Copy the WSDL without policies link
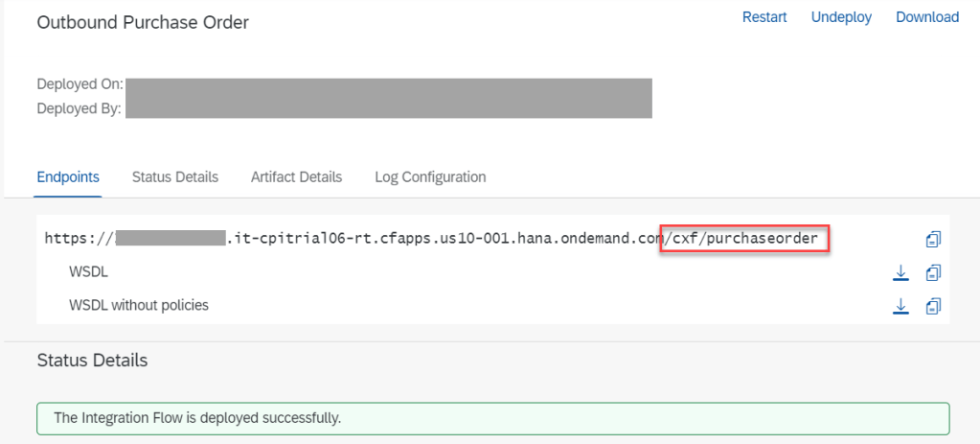980x444 pixels. click(x=933, y=306)
